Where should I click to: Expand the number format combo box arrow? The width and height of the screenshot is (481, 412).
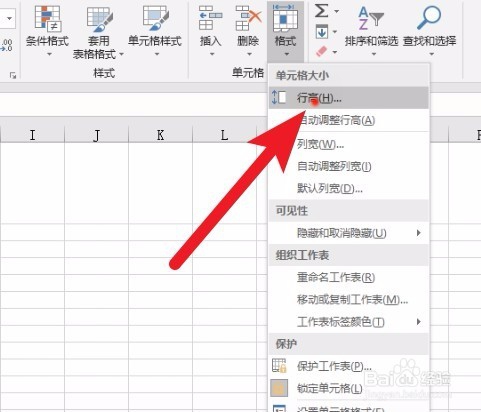coord(9,18)
